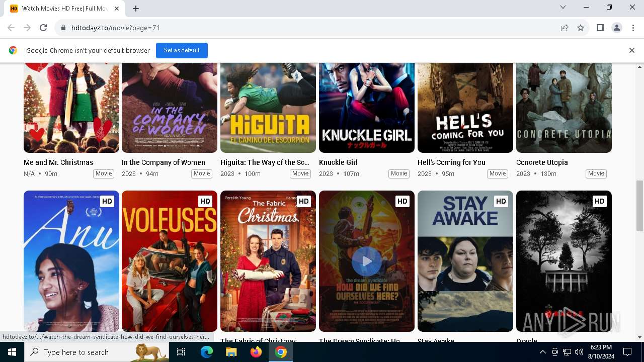Open In the Company of Women title
Viewport: 644px width, 362px height.
pyautogui.click(x=164, y=162)
